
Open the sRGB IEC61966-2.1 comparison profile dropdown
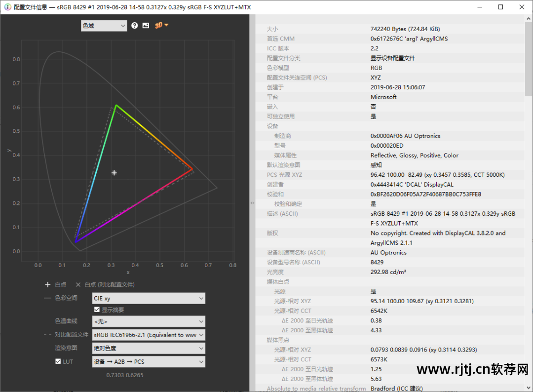[149, 335]
